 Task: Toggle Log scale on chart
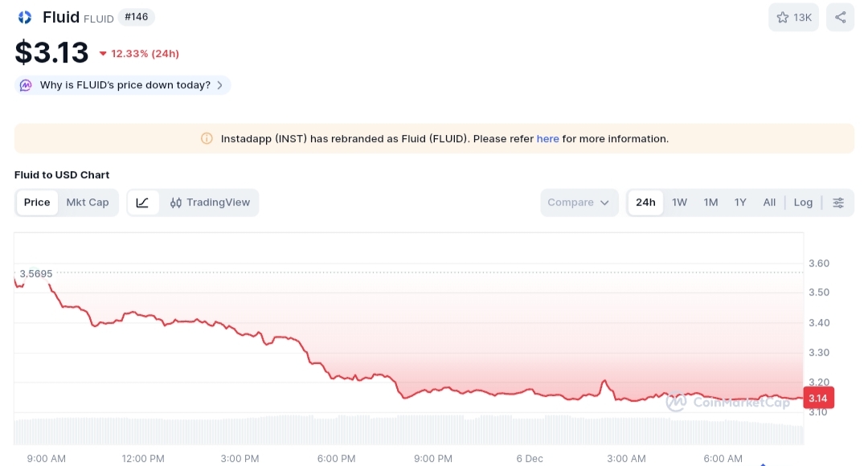click(803, 202)
